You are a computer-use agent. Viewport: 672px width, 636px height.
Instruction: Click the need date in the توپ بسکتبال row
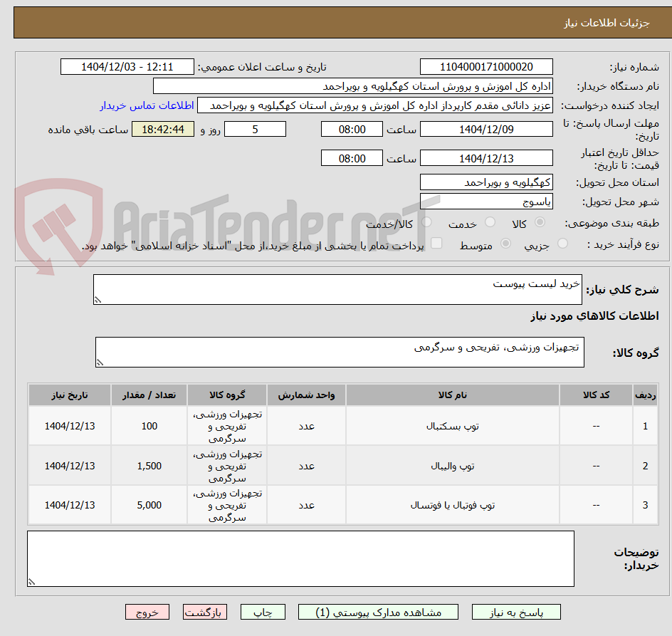click(x=70, y=427)
